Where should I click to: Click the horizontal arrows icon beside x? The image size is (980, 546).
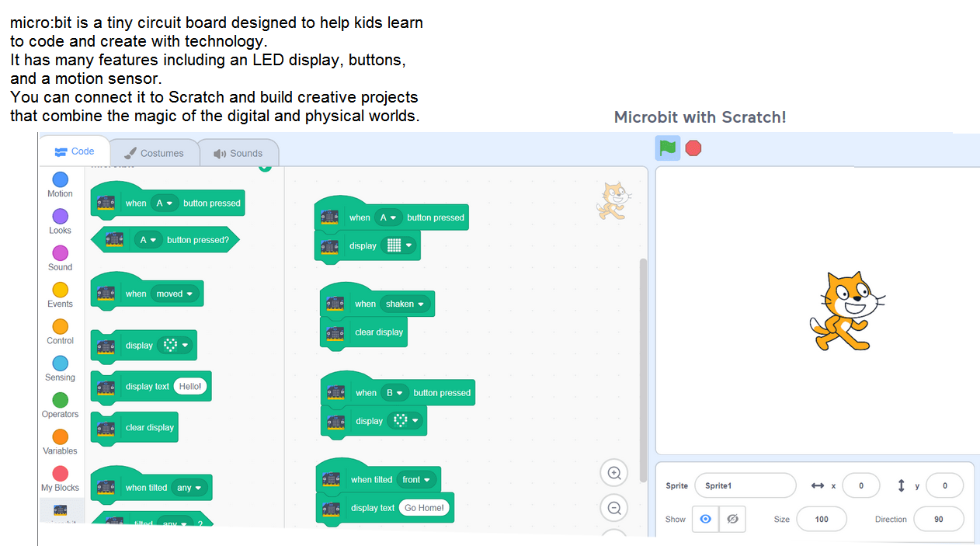click(x=817, y=485)
